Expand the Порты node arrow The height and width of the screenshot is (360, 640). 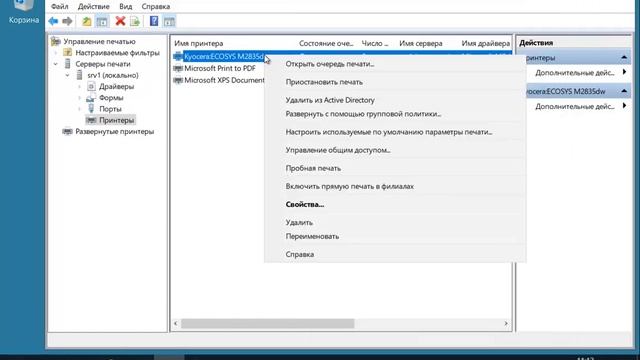pyautogui.click(x=80, y=109)
